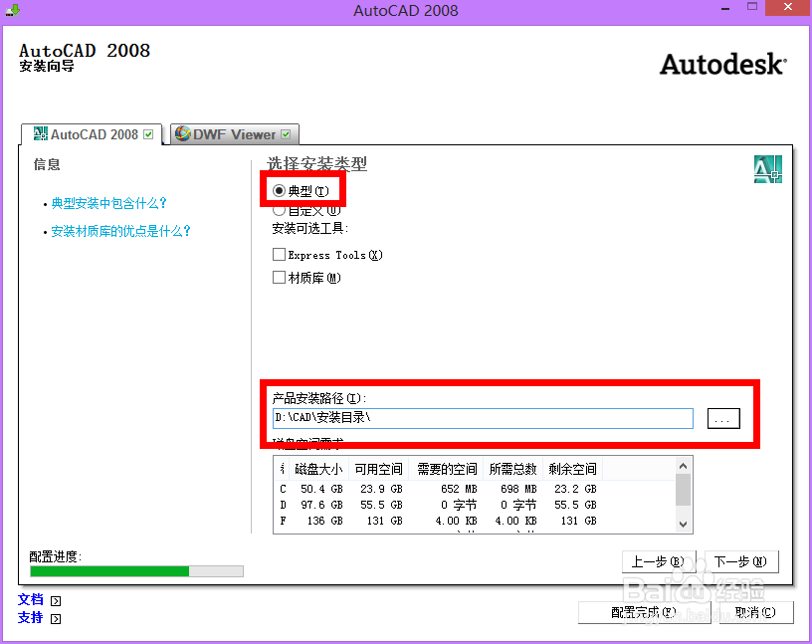812x644 pixels.
Task: Open the browse '...' button for install path
Action: pyautogui.click(x=723, y=419)
